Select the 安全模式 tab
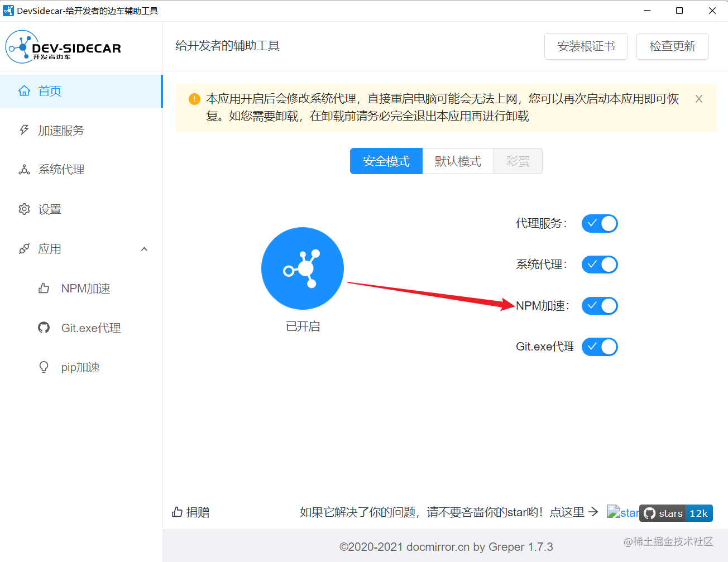 pyautogui.click(x=386, y=161)
